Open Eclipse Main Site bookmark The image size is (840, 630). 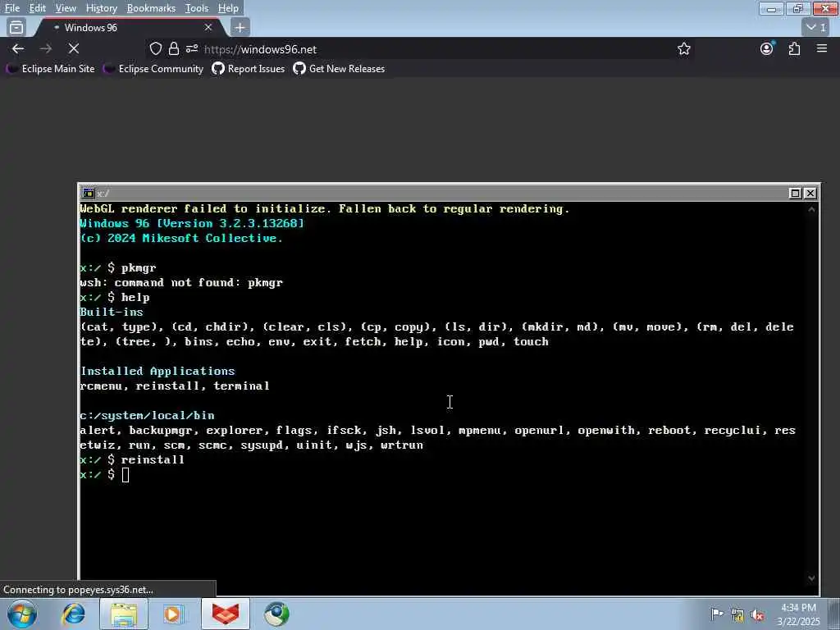[50, 69]
